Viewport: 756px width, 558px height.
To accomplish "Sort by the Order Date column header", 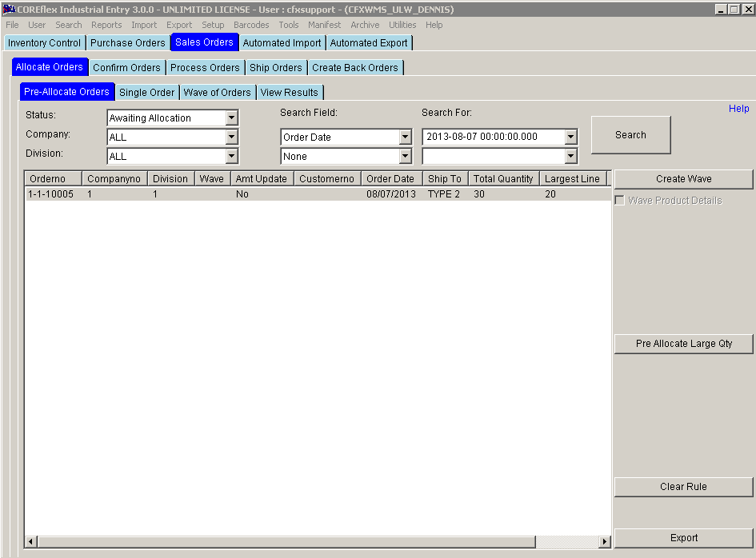I will tap(391, 179).
